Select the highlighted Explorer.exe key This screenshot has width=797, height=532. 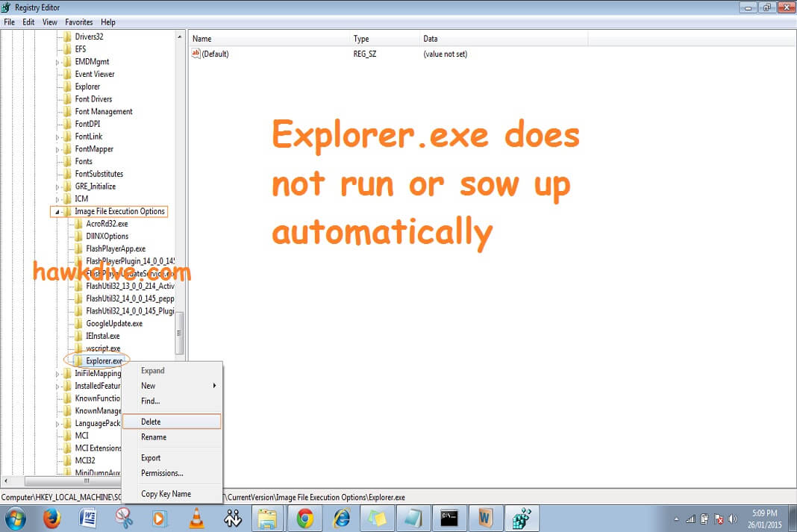click(x=104, y=361)
